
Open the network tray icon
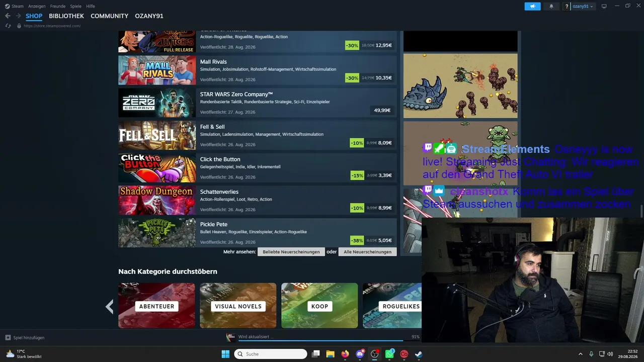[x=602, y=354]
